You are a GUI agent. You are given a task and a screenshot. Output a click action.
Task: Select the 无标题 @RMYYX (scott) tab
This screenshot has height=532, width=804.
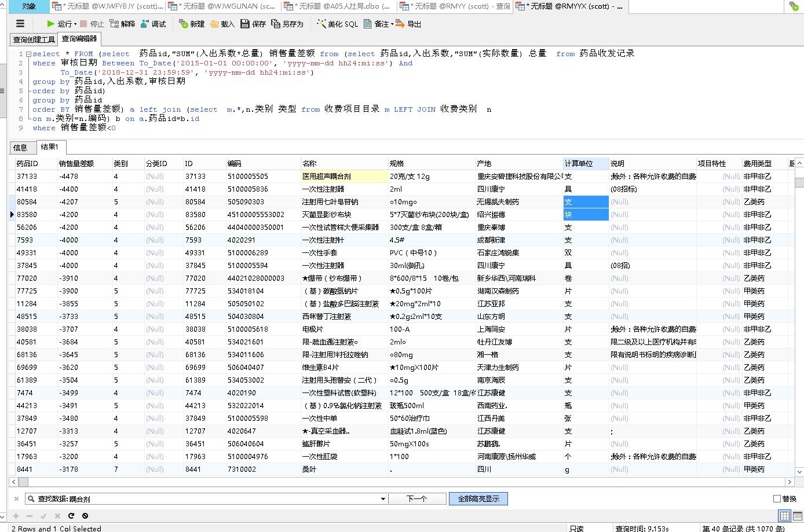click(571, 6)
